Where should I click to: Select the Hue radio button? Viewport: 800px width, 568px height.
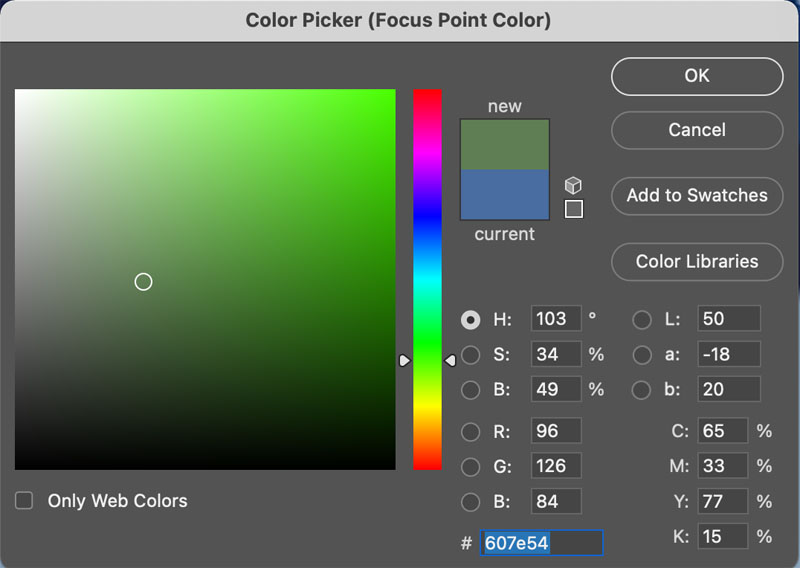(x=470, y=320)
